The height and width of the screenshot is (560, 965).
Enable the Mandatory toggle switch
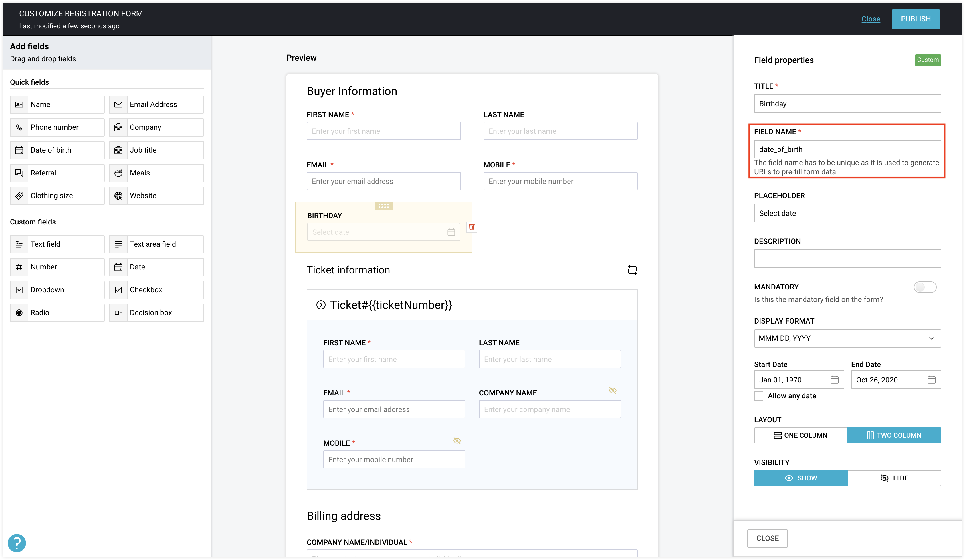(x=925, y=287)
